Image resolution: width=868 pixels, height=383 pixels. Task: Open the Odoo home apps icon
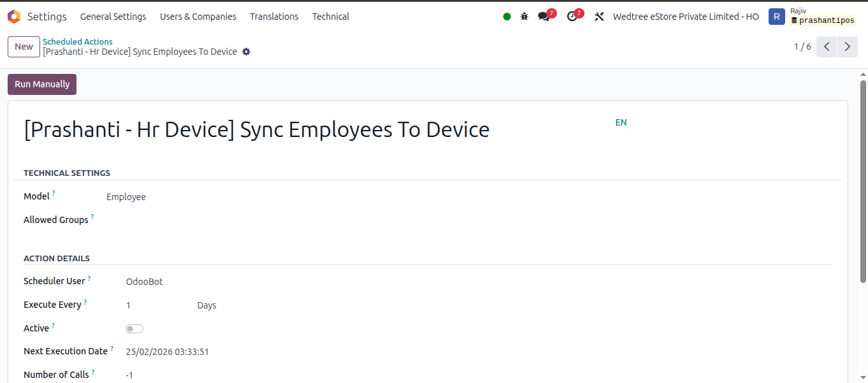click(14, 17)
